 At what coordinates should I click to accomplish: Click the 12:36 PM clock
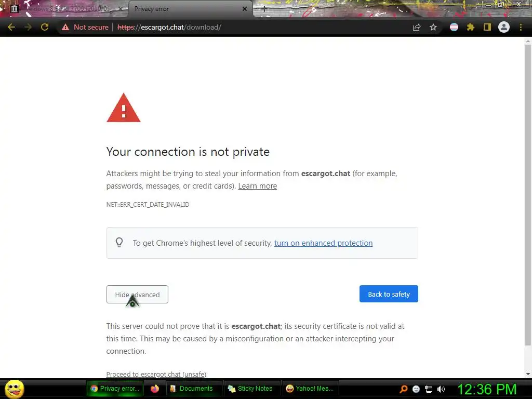(x=487, y=389)
